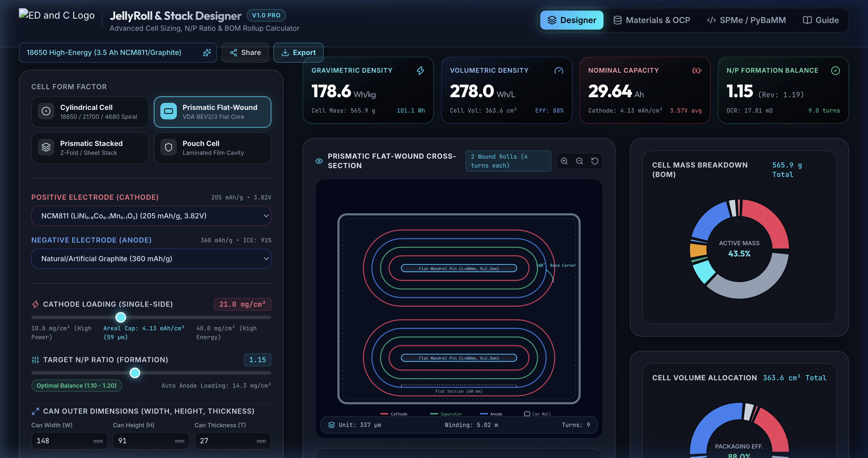The width and height of the screenshot is (868, 458).
Task: Click the ED and C Logo image
Action: [x=57, y=15]
